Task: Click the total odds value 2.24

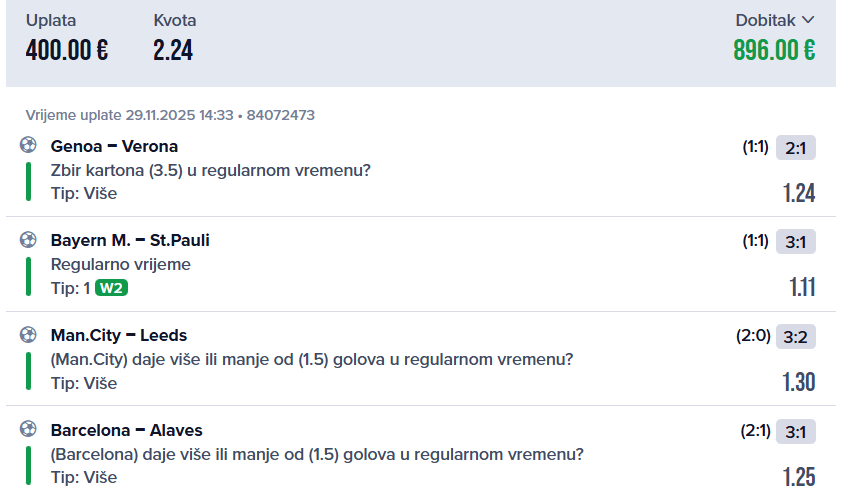Action: click(x=173, y=50)
